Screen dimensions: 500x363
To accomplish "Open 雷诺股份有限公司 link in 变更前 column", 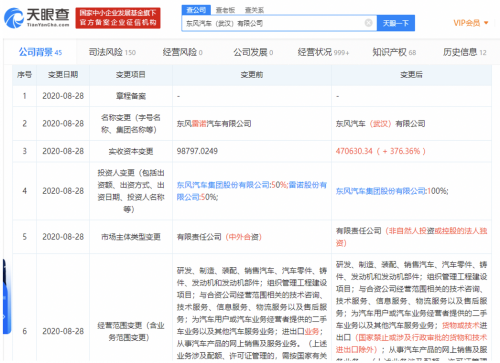I will coord(252,191).
